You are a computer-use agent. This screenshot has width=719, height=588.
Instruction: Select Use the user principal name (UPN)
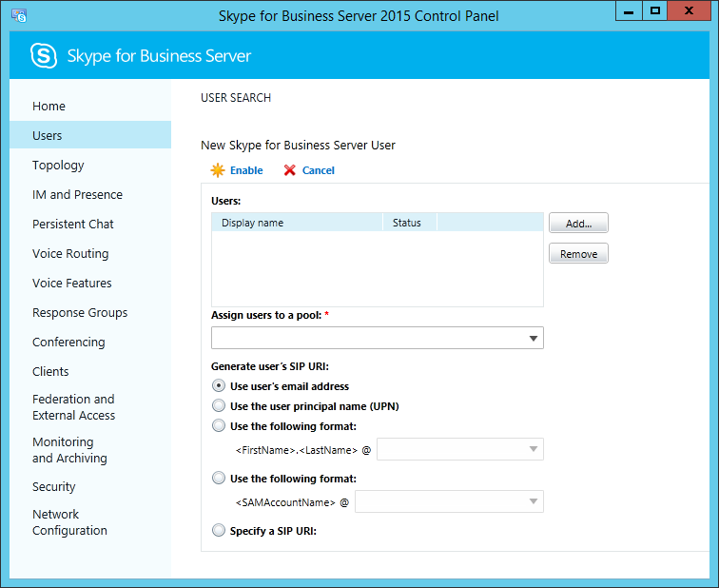pos(219,406)
